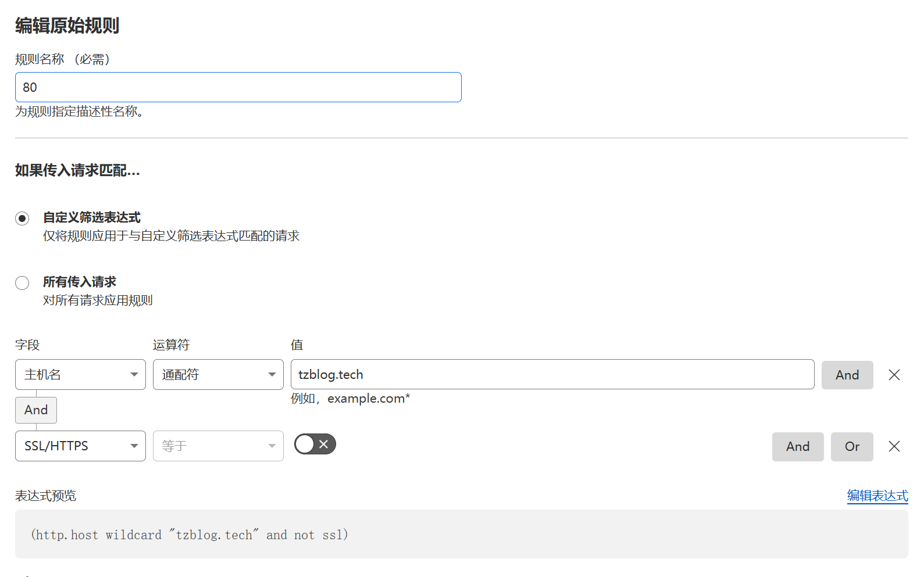This screenshot has width=924, height=577.
Task: Select the 所有传入请求 radio option
Action: 22,283
